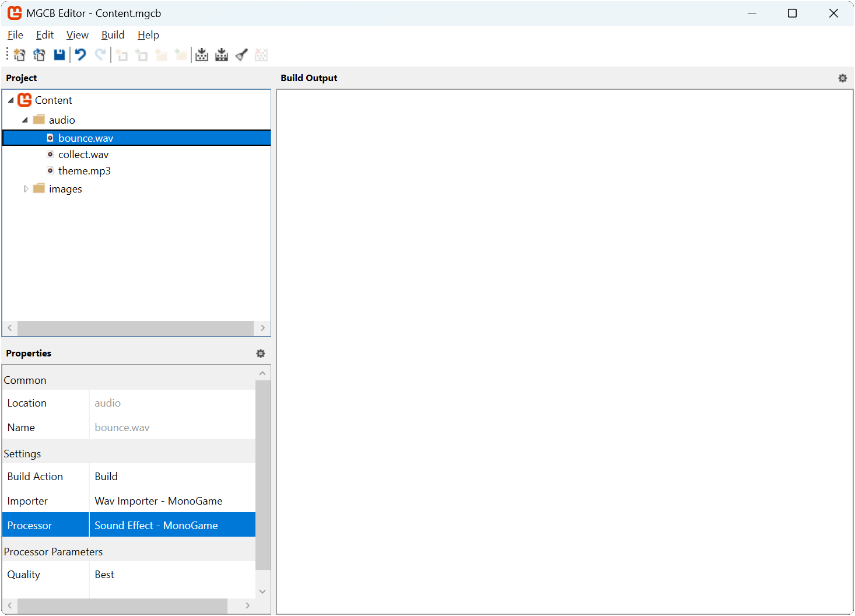The image size is (855, 616).
Task: Open the Build Output settings gear
Action: pos(842,78)
